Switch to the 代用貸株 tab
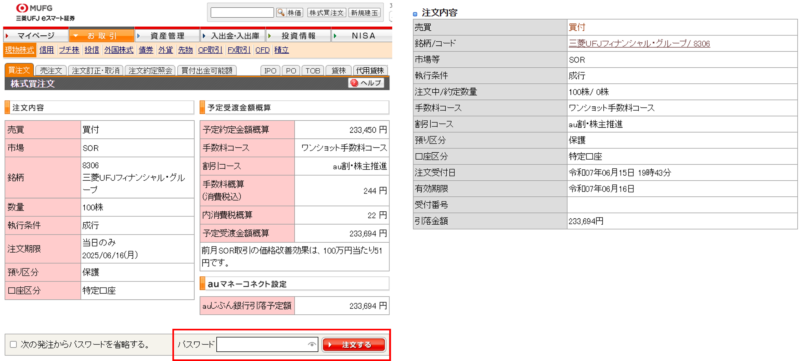The height and width of the screenshot is (361, 800). [371, 70]
